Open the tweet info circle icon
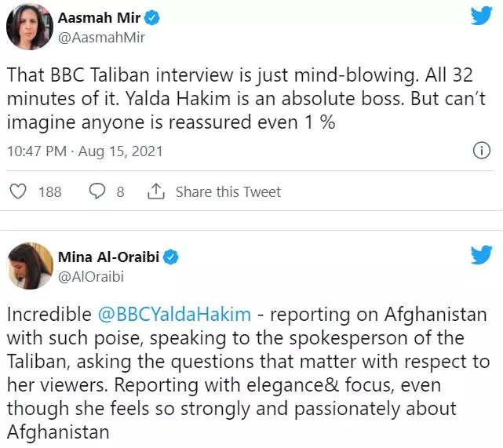This screenshot has height=448, width=503. point(481,151)
